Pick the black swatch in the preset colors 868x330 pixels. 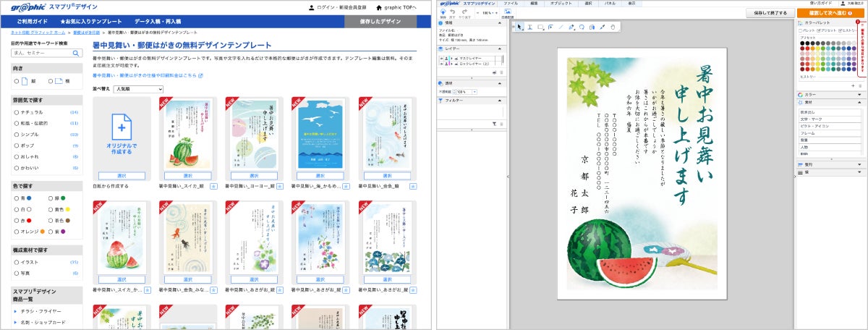801,43
